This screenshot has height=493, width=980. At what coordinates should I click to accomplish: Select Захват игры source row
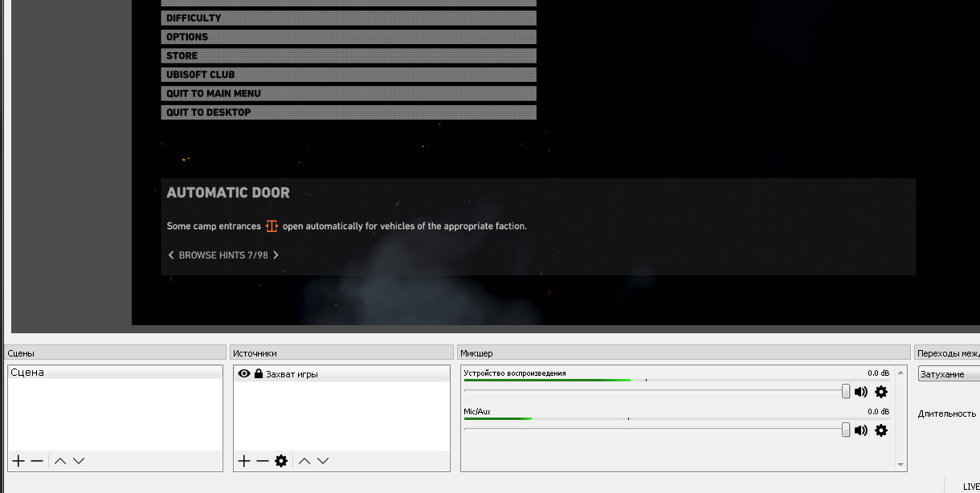point(342,373)
